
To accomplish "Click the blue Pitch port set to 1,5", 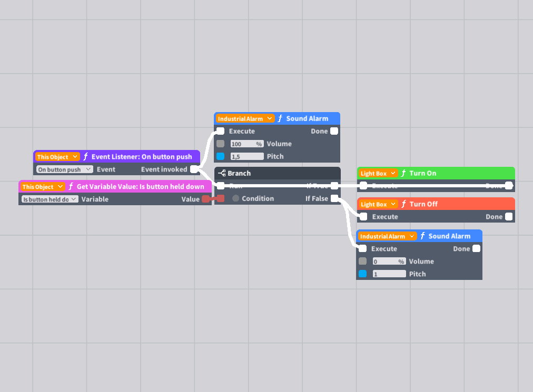I will (221, 156).
